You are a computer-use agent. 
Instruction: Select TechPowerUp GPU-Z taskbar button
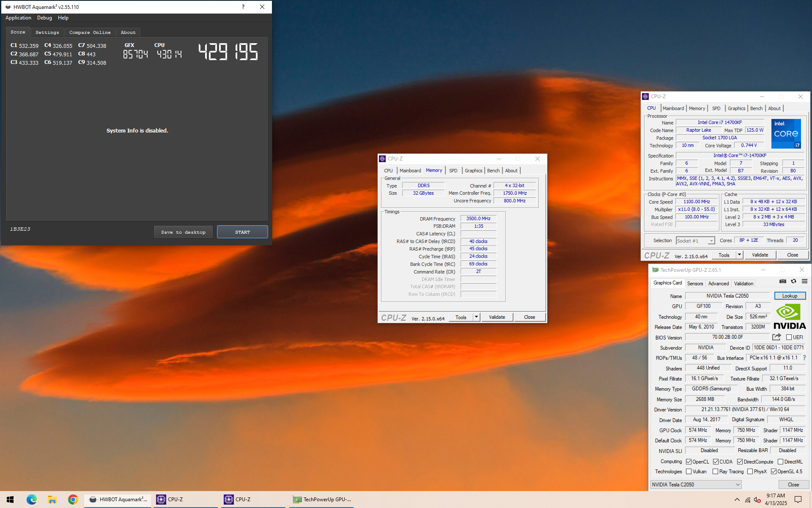pyautogui.click(x=322, y=500)
